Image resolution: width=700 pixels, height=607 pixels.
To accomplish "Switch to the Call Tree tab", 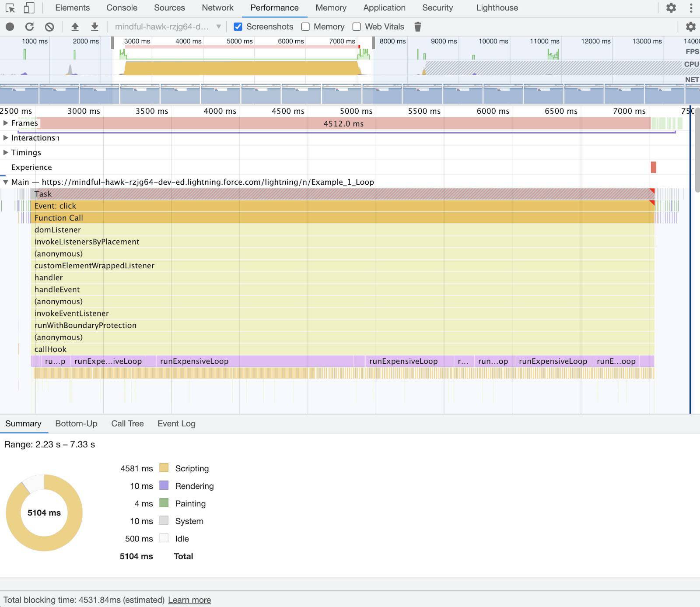I will (127, 424).
